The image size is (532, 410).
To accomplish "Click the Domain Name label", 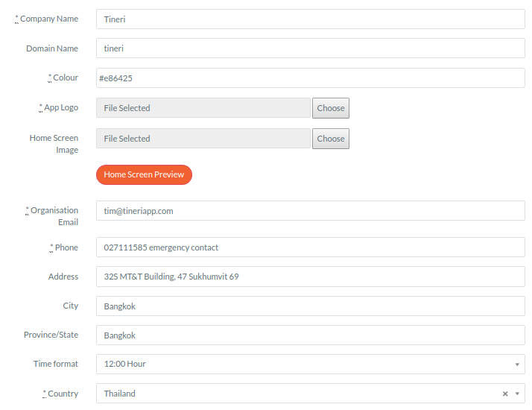I will 52,48.
